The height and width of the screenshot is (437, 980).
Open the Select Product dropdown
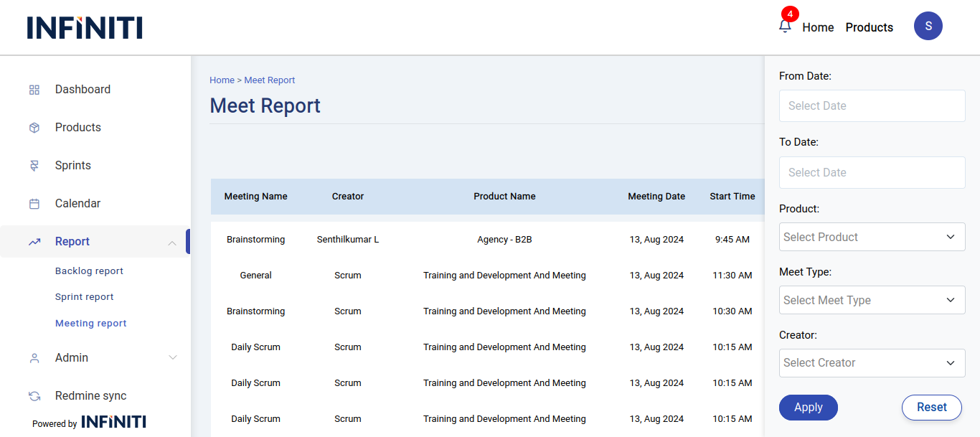872,237
